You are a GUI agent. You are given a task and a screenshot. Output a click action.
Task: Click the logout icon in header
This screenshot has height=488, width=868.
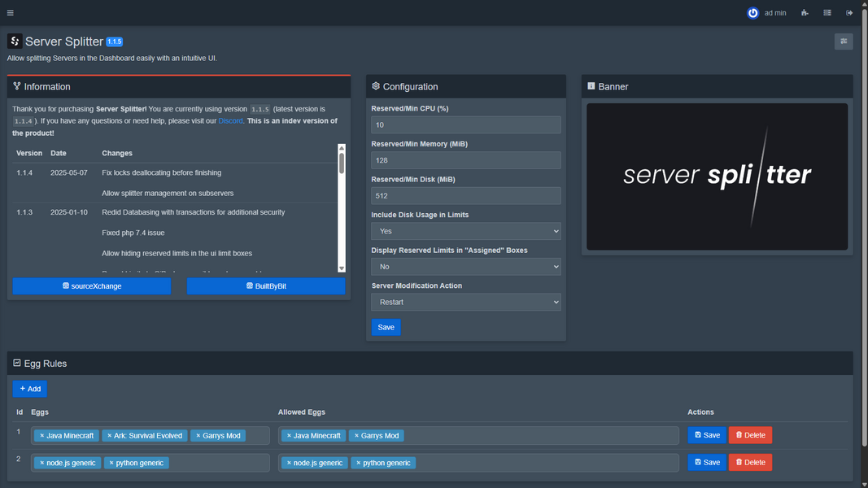tap(849, 13)
